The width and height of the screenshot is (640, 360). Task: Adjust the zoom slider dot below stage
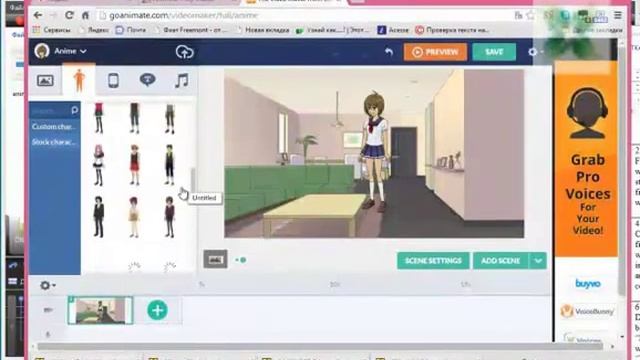243,260
